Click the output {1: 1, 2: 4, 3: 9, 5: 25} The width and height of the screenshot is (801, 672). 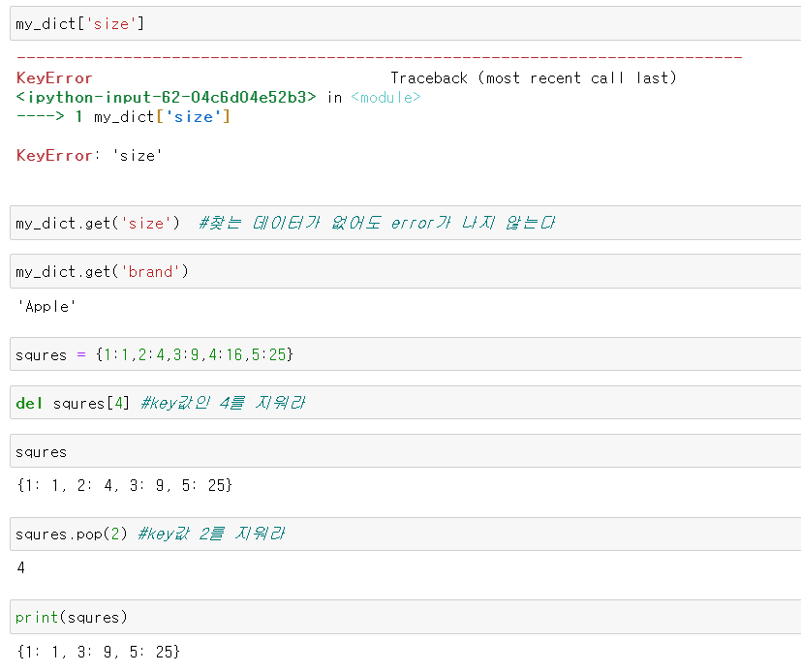click(x=125, y=485)
